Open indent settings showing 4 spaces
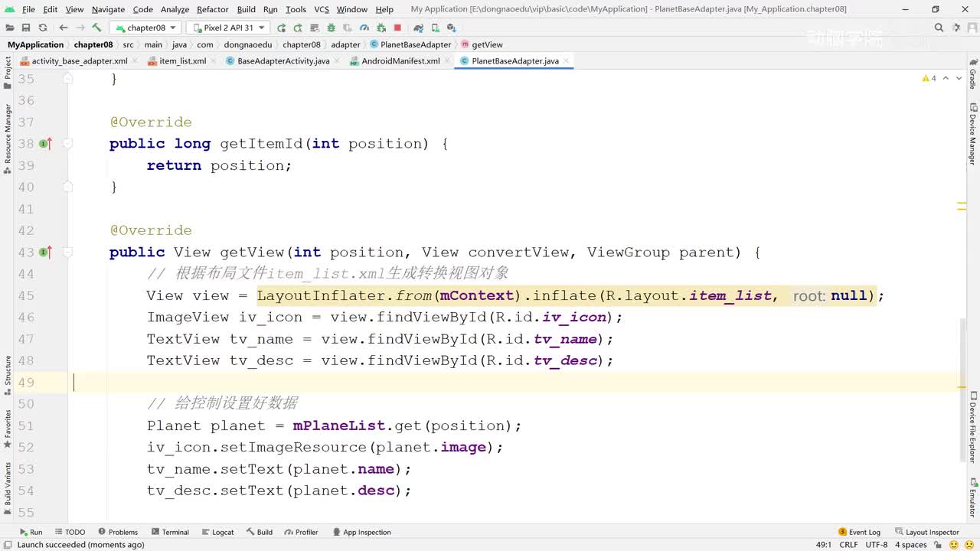 (x=911, y=545)
